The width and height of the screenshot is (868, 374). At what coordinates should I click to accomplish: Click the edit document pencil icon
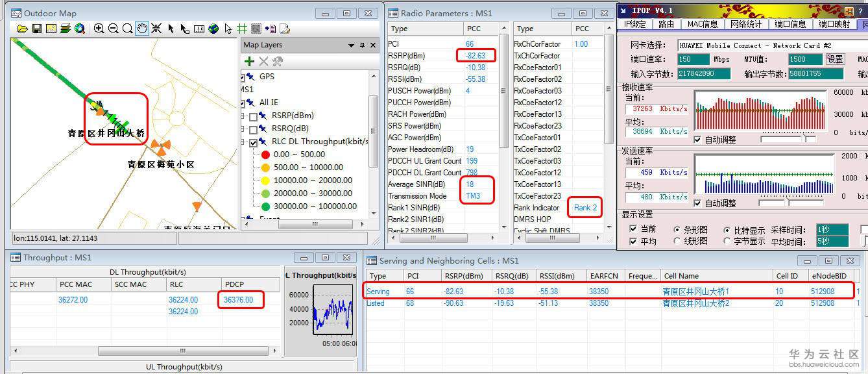click(x=285, y=29)
